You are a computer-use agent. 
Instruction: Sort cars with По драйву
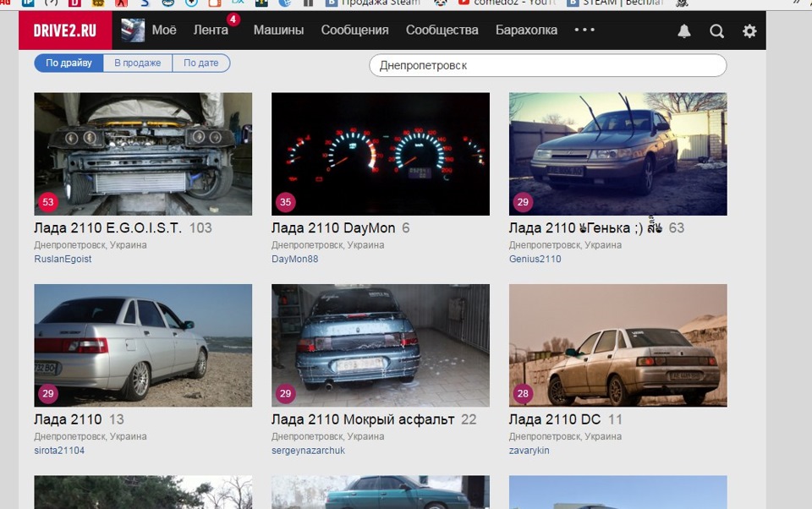(69, 63)
